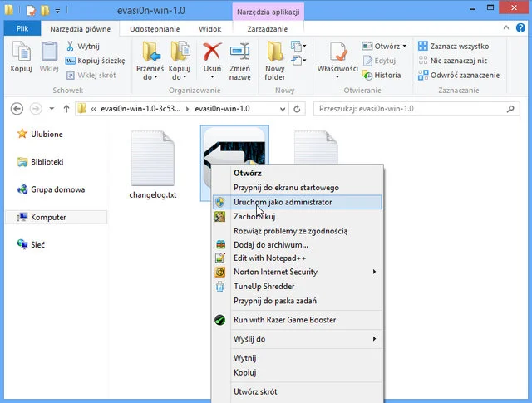
Task: Create a new folder with Nowy folder
Action: [275, 60]
